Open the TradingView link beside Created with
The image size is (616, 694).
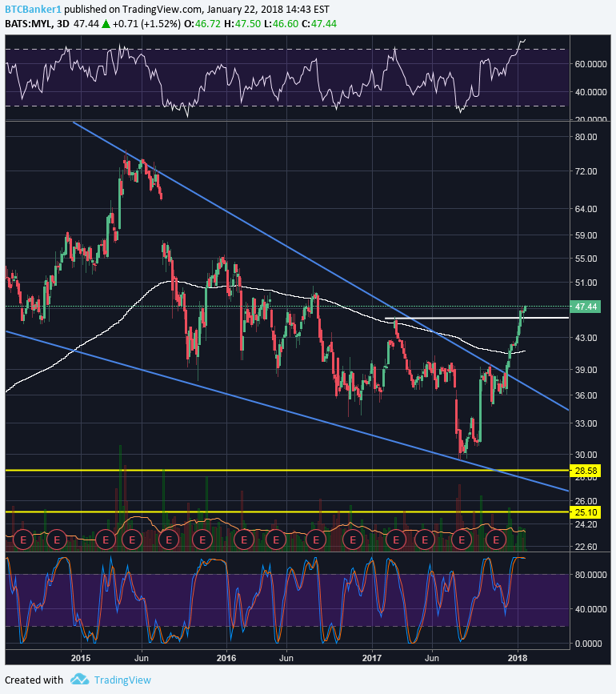pyautogui.click(x=122, y=680)
